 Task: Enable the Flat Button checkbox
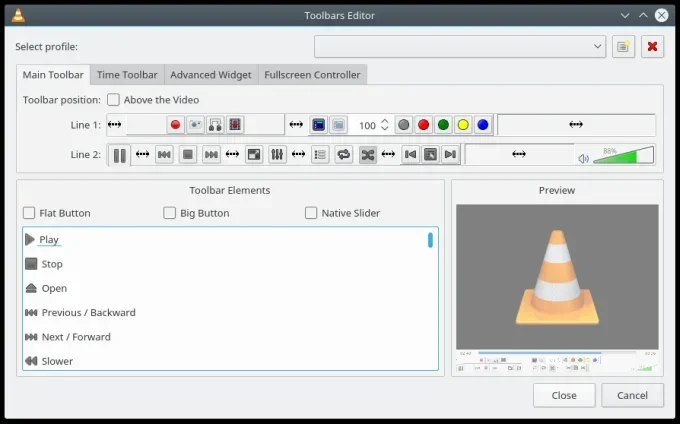(29, 213)
